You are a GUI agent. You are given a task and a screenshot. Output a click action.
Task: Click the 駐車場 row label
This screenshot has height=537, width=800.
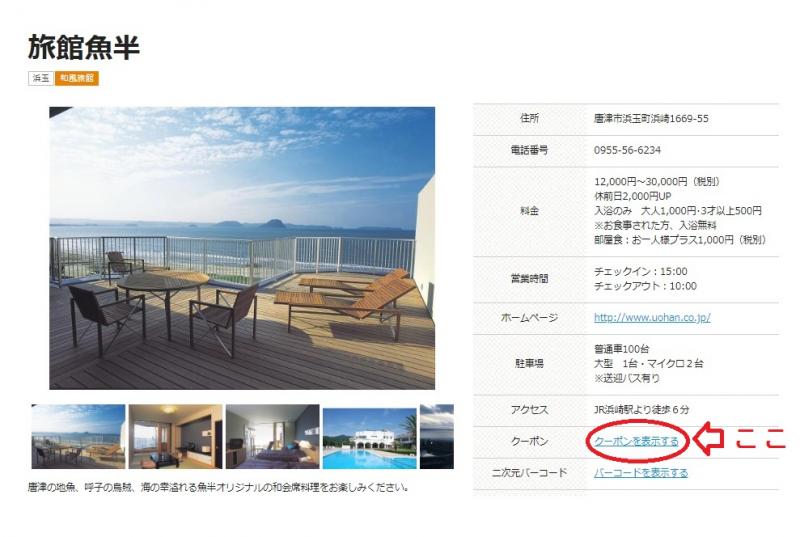tap(529, 364)
